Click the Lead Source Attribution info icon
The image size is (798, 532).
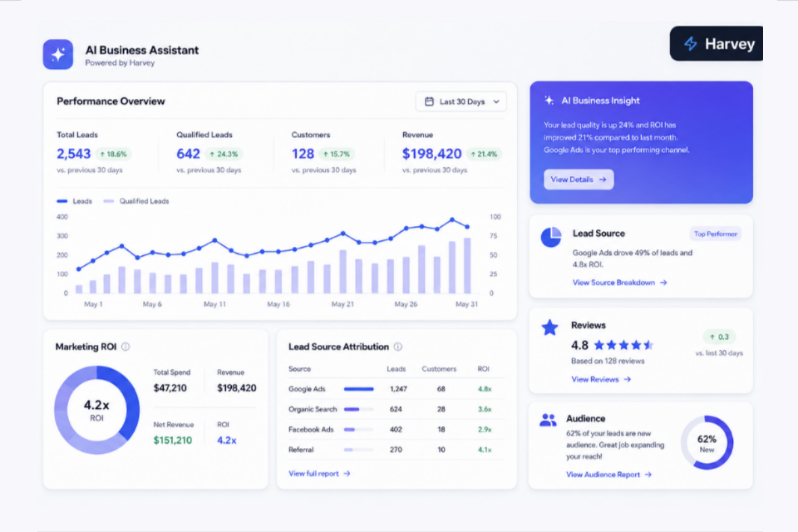(x=398, y=347)
